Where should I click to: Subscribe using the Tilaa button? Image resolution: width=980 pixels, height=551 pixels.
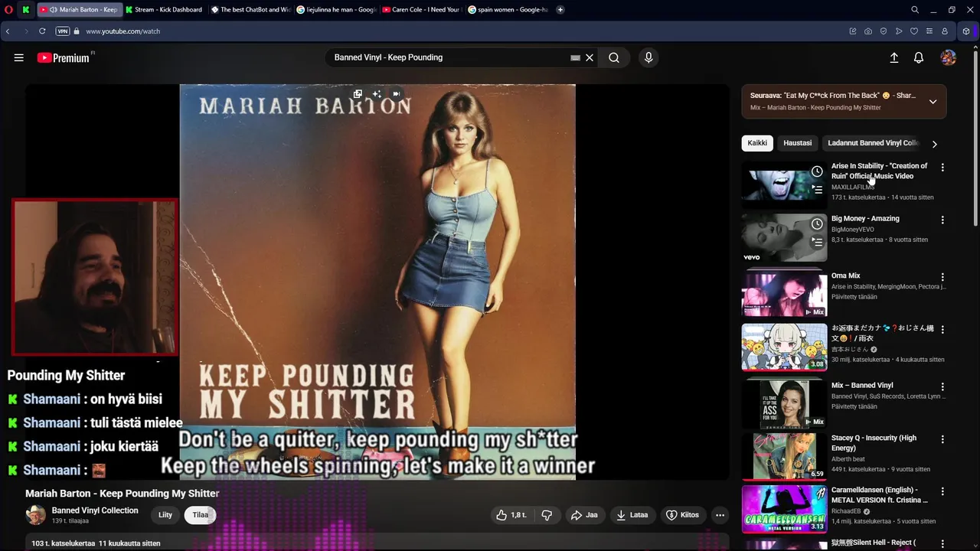[x=201, y=515]
